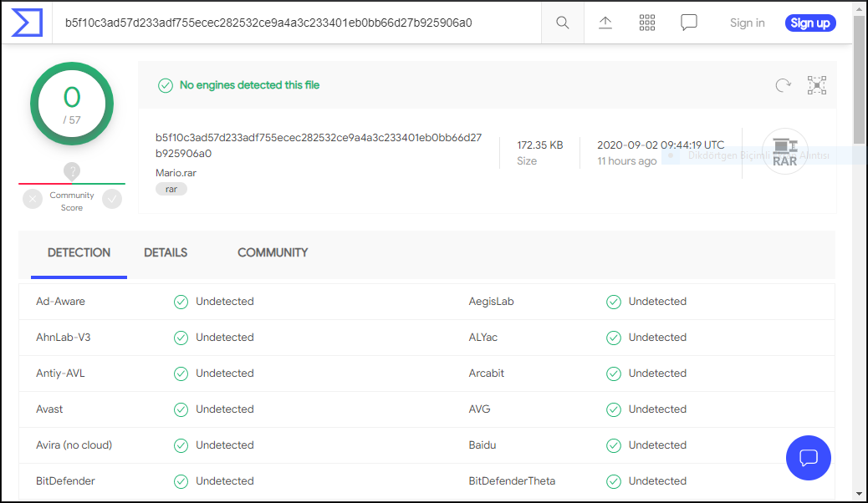Click the '11 hours ago' text
The image size is (868, 503).
point(626,161)
